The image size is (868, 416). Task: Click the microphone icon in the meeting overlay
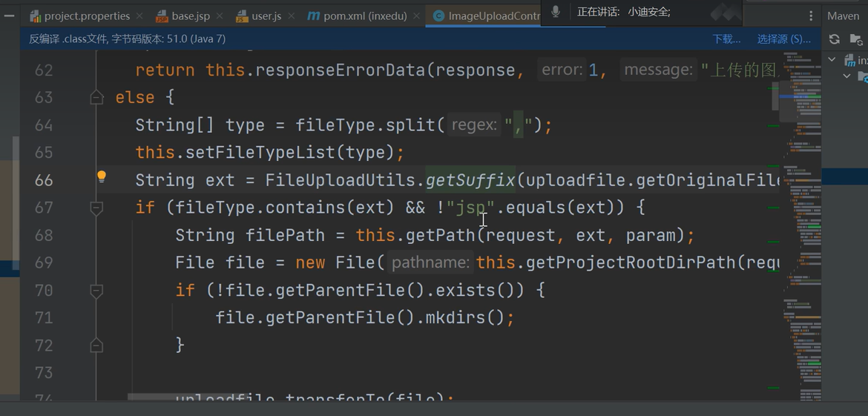click(555, 12)
